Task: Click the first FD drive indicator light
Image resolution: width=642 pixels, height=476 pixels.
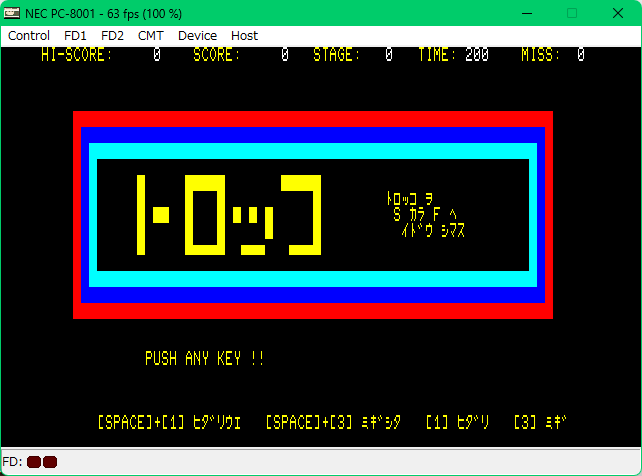Action: coord(34,462)
